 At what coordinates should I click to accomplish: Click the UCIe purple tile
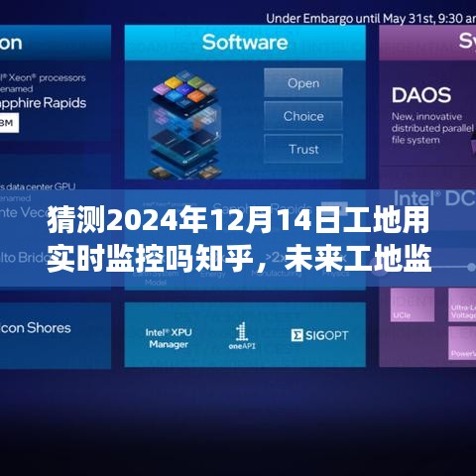tap(413, 304)
